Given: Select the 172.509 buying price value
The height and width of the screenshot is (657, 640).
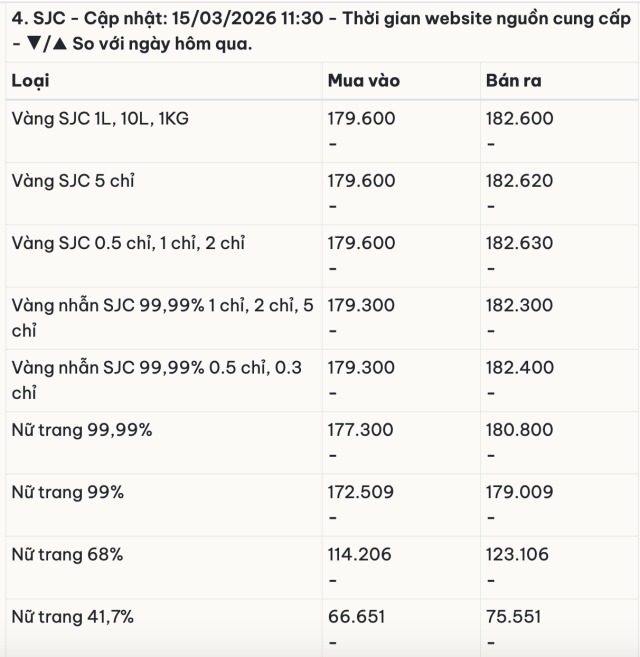Looking at the screenshot, I should tap(361, 492).
